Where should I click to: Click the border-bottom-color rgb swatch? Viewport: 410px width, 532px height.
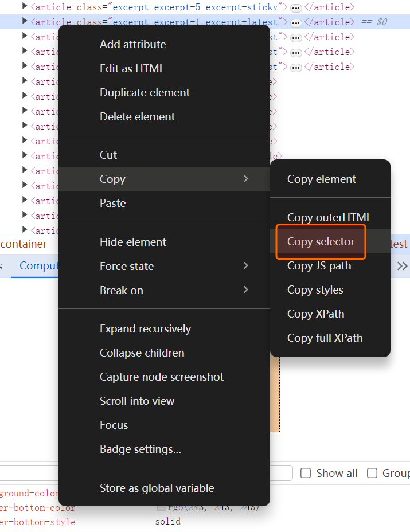point(161,507)
